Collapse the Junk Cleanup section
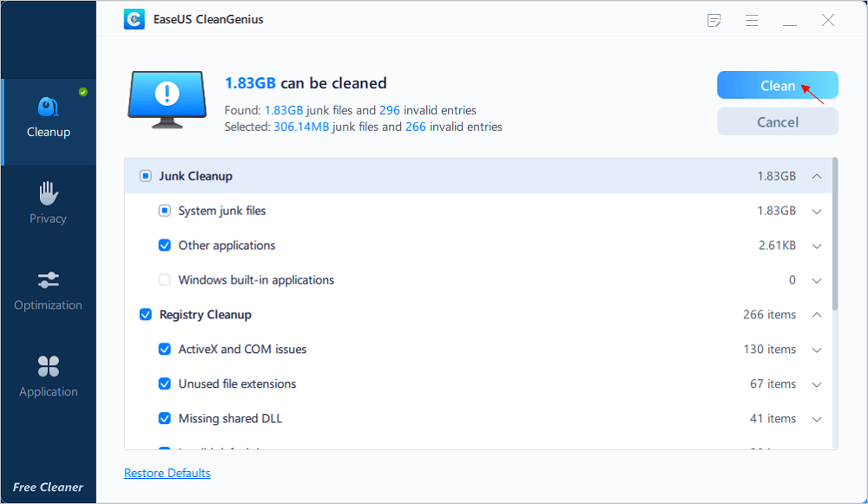Image resolution: width=868 pixels, height=504 pixels. pos(816,175)
